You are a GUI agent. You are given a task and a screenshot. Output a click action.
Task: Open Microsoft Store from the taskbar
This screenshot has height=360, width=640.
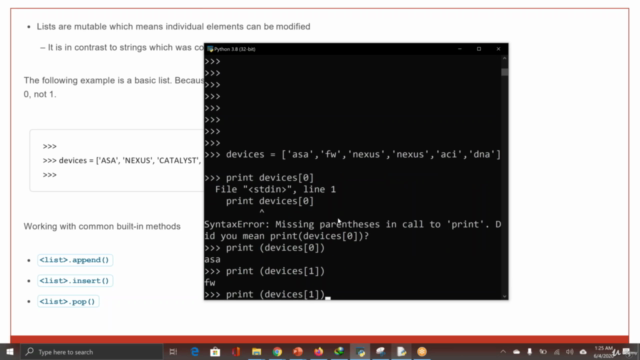click(215, 351)
